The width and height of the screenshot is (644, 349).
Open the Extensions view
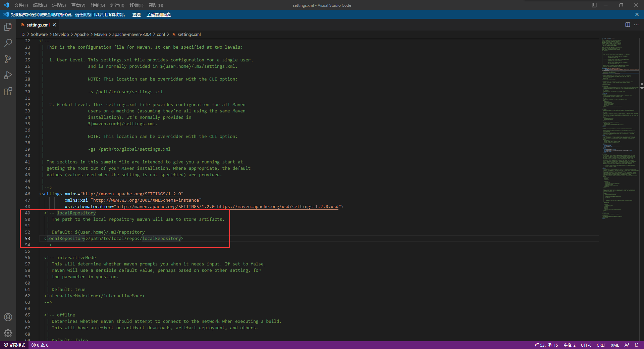click(8, 91)
